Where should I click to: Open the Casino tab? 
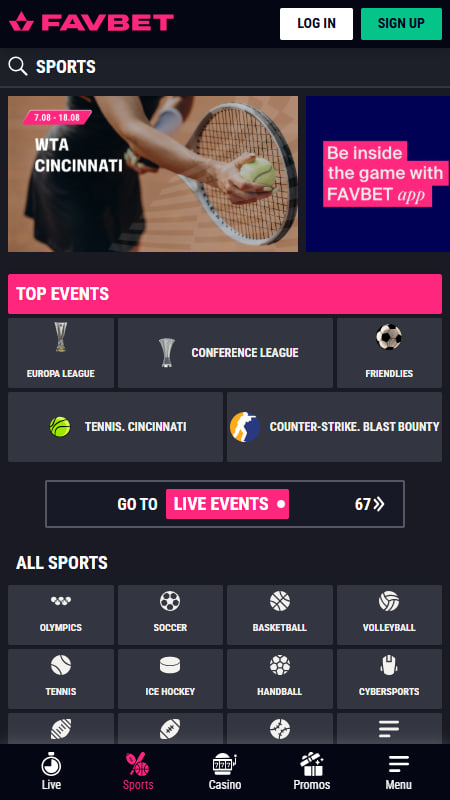tap(225, 772)
